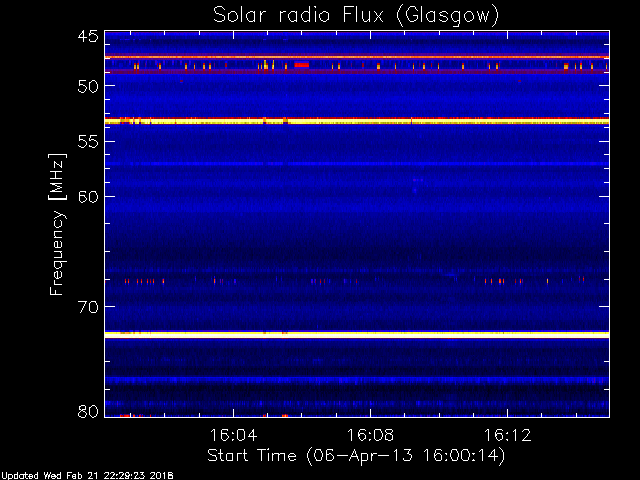
Task: Click the thin orange line near 47 MHz
Action: tap(357, 57)
